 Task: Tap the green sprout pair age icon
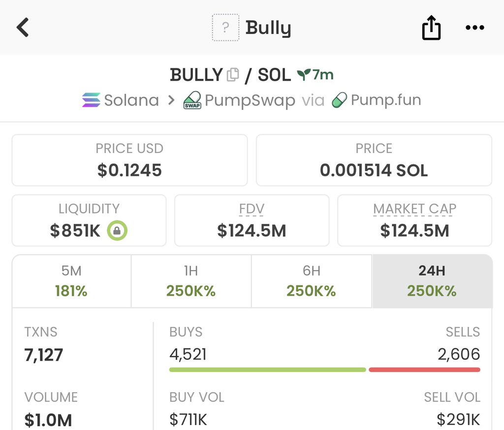[303, 75]
